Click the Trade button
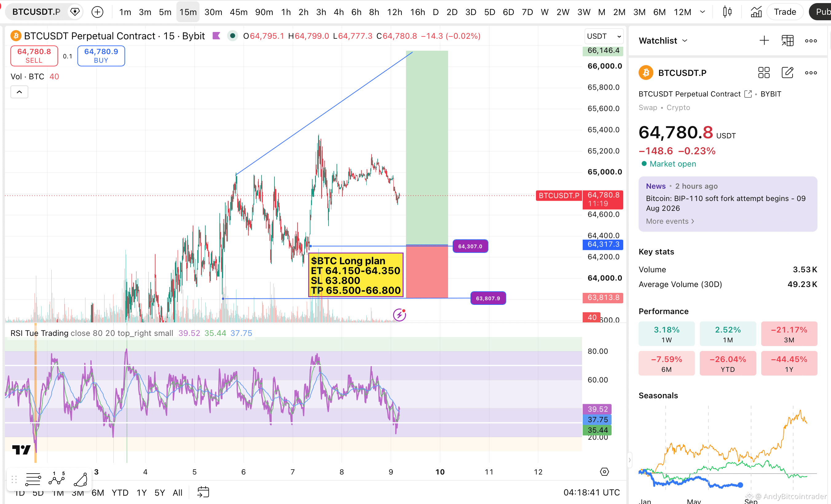This screenshot has height=504, width=831. (785, 12)
